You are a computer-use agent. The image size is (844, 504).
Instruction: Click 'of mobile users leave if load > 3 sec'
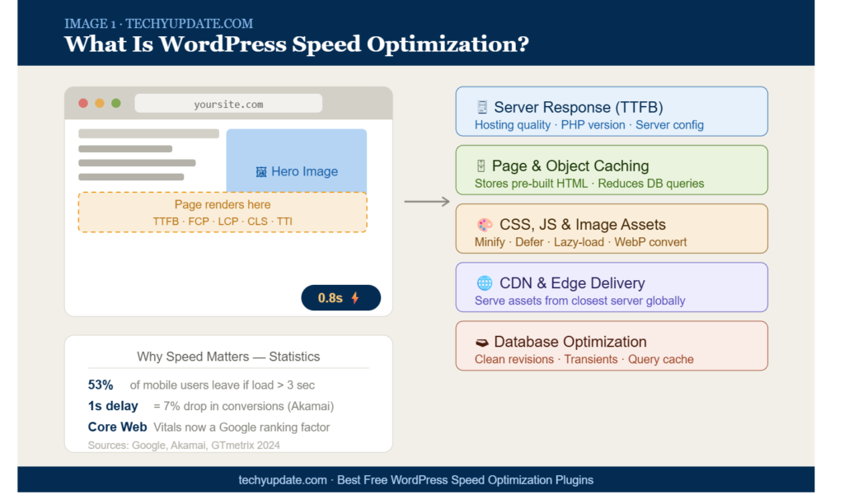[x=223, y=385]
